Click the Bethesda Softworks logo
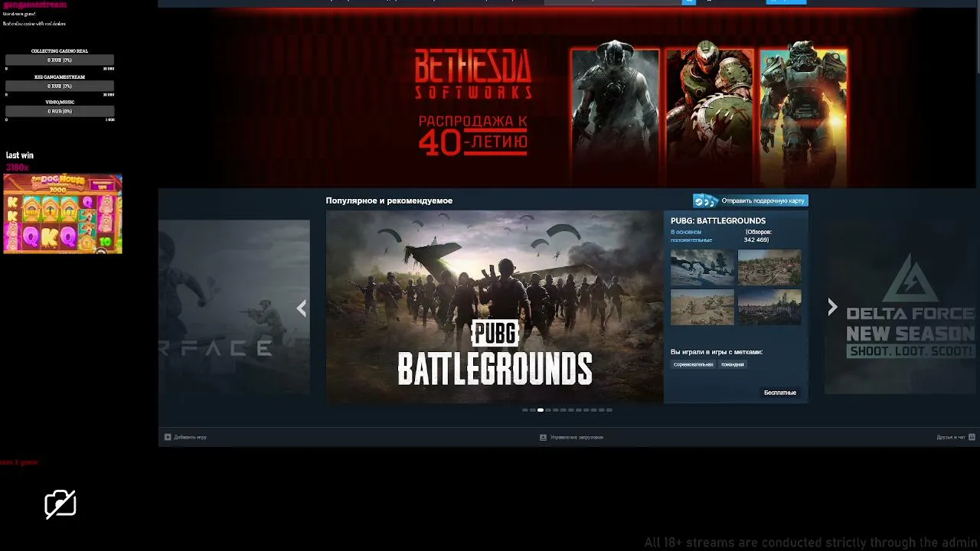The height and width of the screenshot is (551, 980). click(x=473, y=74)
